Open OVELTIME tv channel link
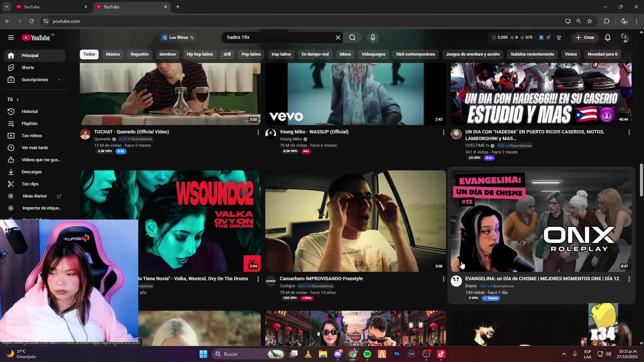The width and height of the screenshot is (644, 362). (x=477, y=145)
